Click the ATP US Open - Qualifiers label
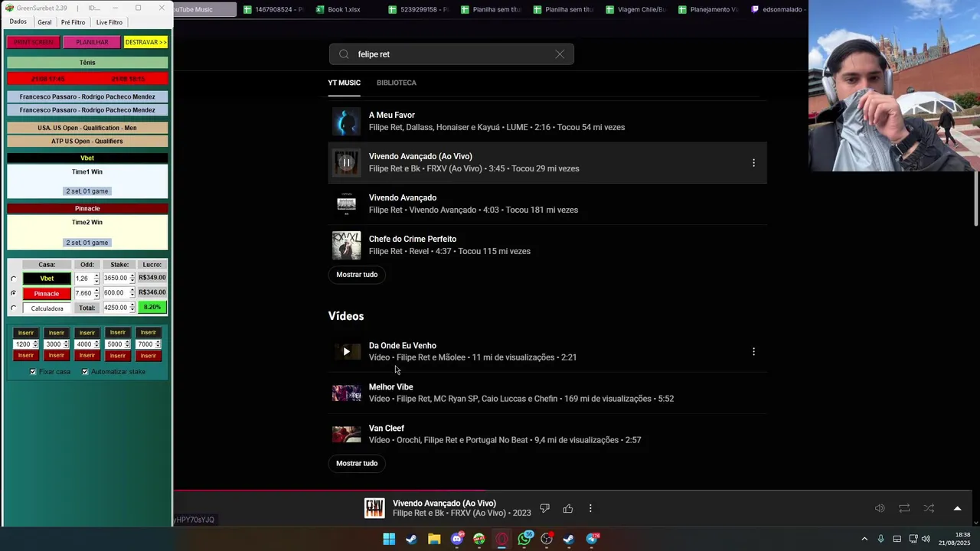This screenshot has height=551, width=980. pyautogui.click(x=87, y=141)
